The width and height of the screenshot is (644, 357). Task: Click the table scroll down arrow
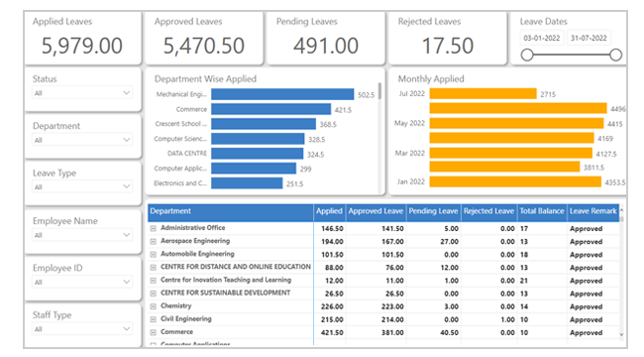(622, 334)
